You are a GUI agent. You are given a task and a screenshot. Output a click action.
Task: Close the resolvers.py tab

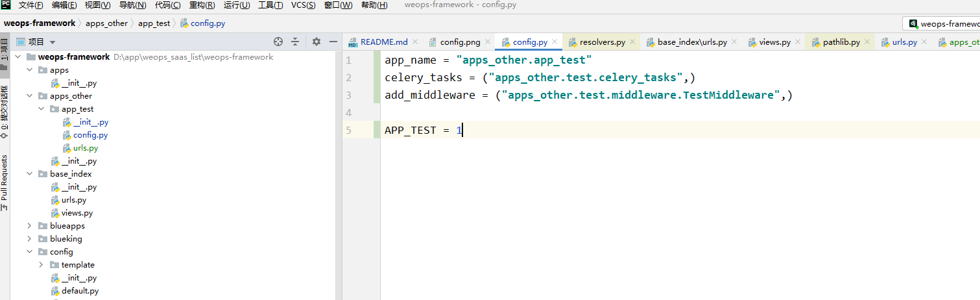click(632, 42)
